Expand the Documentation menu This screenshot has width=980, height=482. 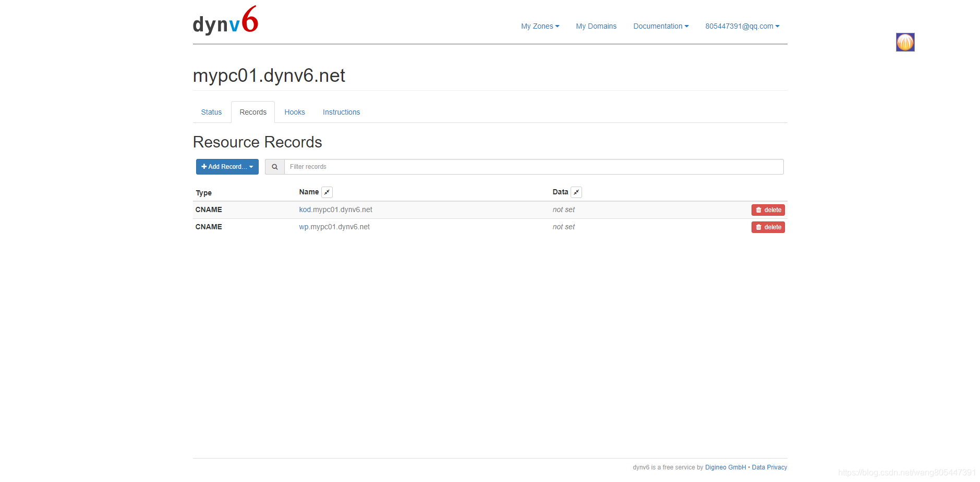coord(660,26)
